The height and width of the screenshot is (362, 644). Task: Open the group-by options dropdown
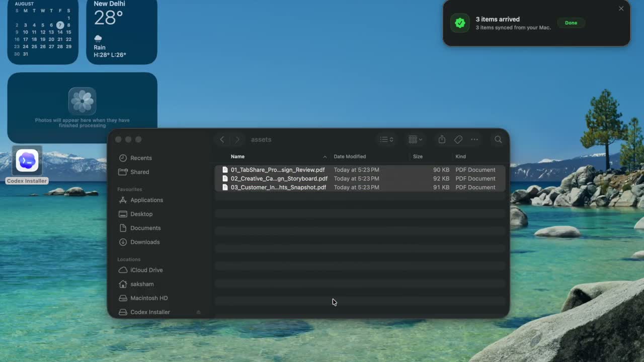[x=415, y=139]
